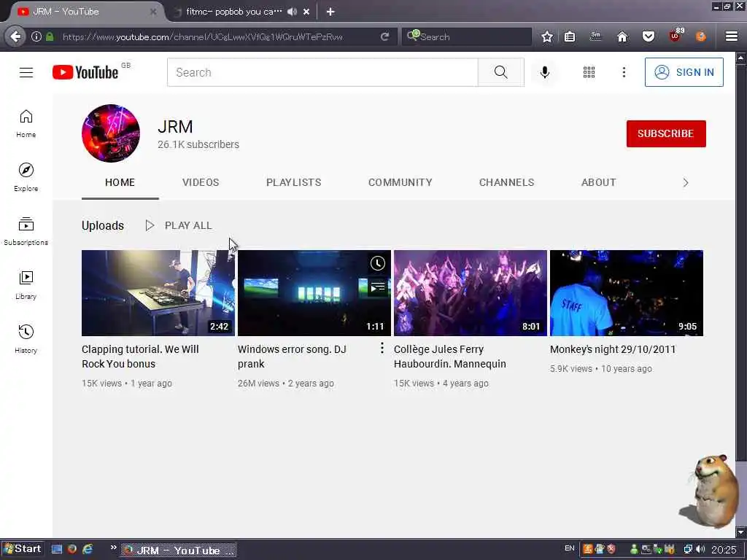Switch to the PLAYLISTS tab

293,182
